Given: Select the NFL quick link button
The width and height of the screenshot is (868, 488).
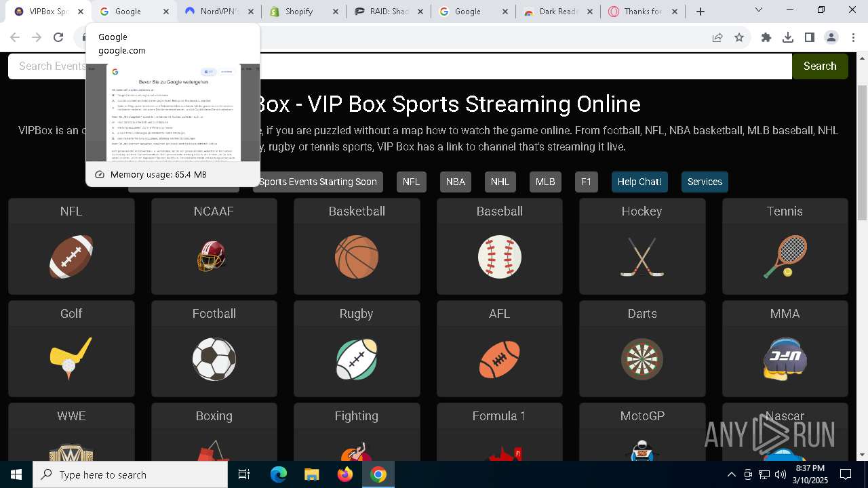Looking at the screenshot, I should click(411, 182).
